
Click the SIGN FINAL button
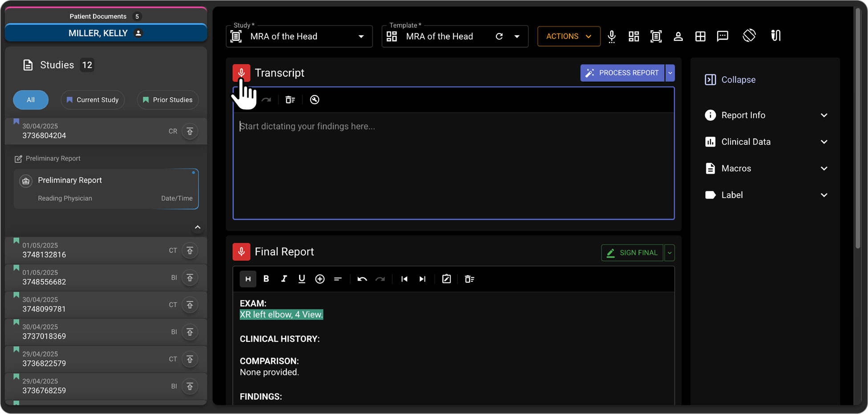[632, 253]
